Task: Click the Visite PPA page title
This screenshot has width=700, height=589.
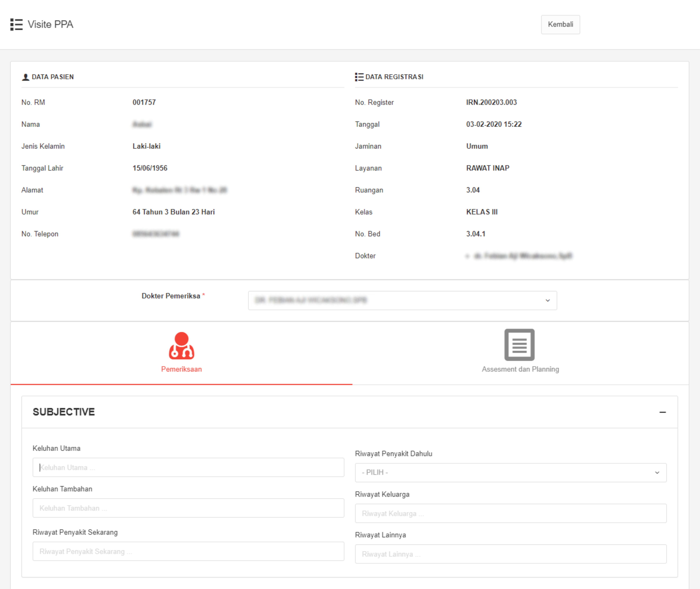Action: click(50, 24)
